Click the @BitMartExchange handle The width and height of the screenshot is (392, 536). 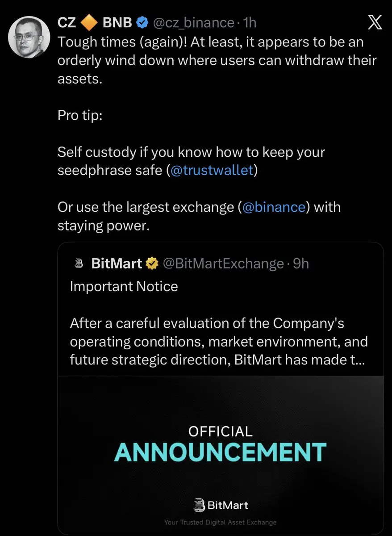224,264
